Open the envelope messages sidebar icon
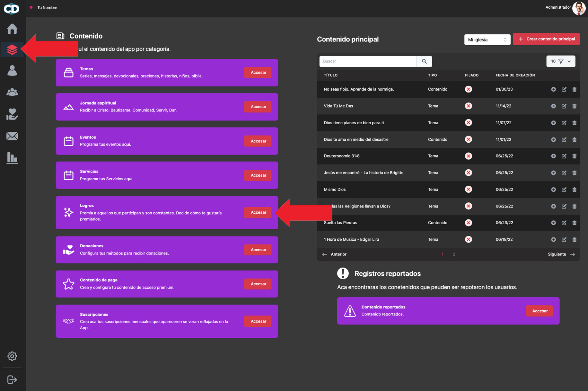 tap(12, 136)
